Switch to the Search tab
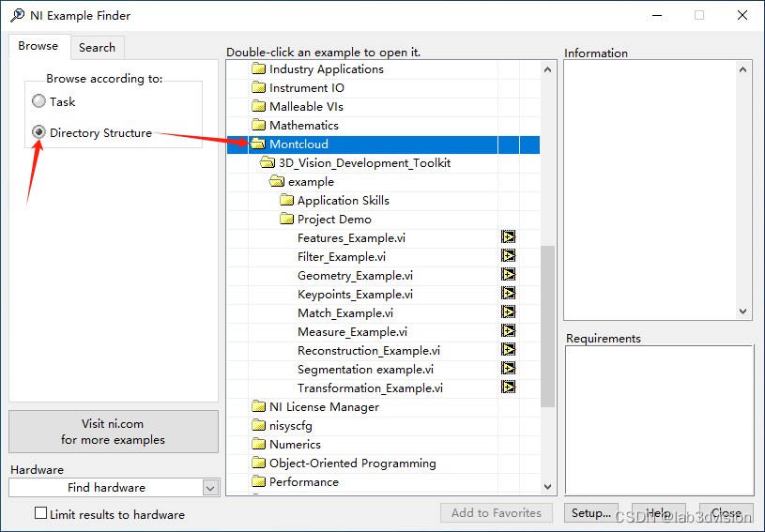765x532 pixels. tap(97, 47)
